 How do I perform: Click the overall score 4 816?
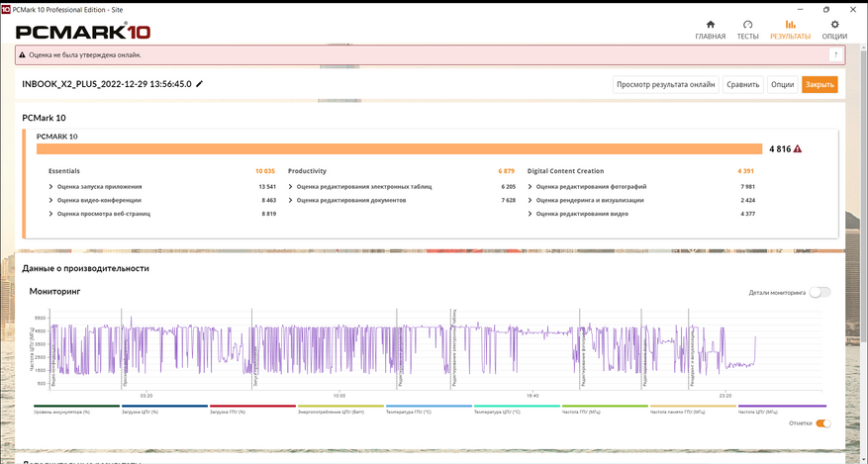pos(780,148)
